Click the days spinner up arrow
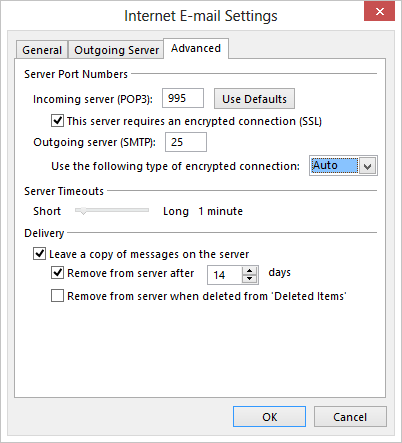 coord(249,270)
